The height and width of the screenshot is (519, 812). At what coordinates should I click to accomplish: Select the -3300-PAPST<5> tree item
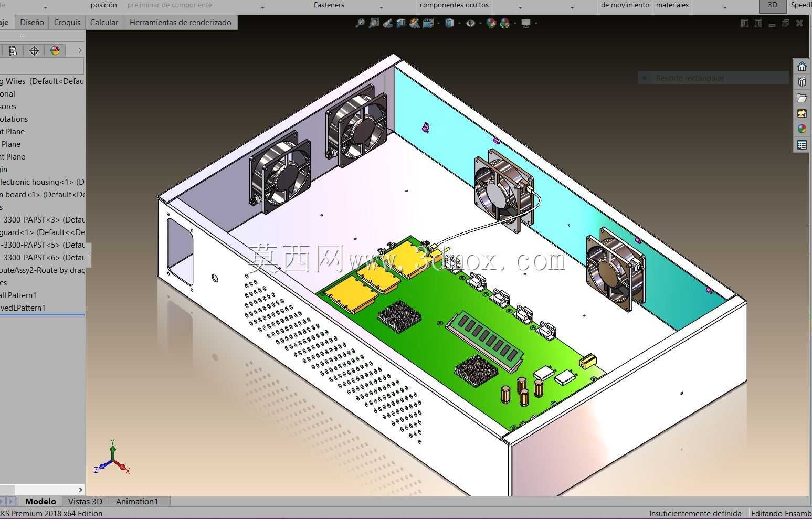coord(43,245)
